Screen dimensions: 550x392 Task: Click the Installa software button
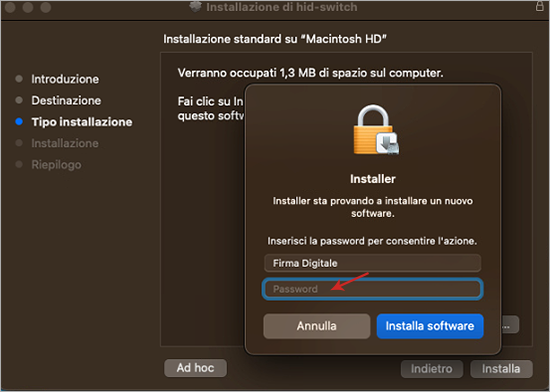click(x=430, y=326)
